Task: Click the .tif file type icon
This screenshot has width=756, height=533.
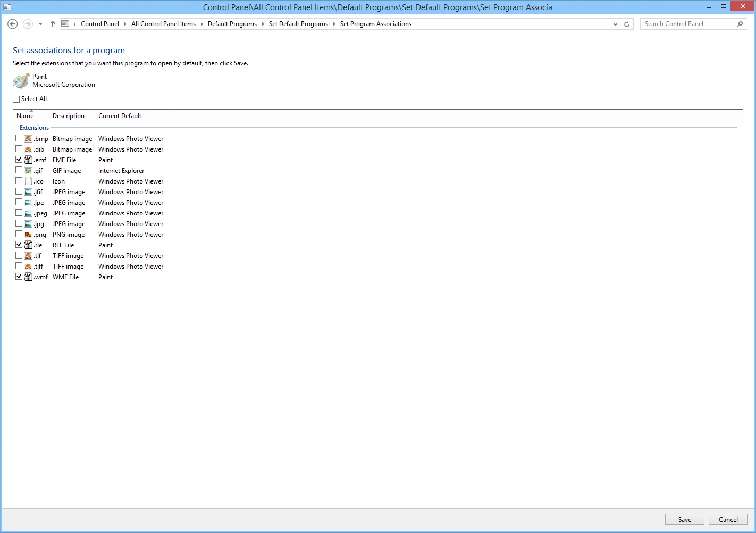Action: click(x=28, y=256)
